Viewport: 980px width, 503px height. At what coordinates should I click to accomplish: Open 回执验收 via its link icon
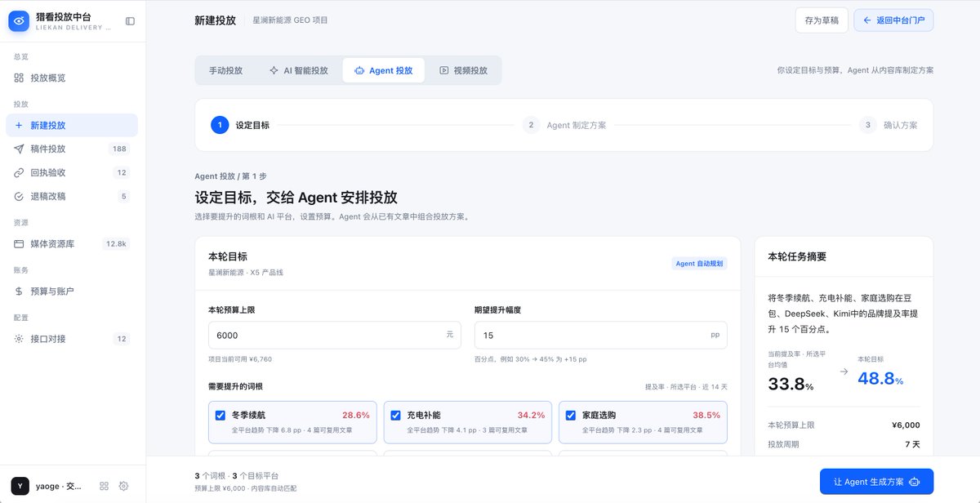tap(19, 173)
